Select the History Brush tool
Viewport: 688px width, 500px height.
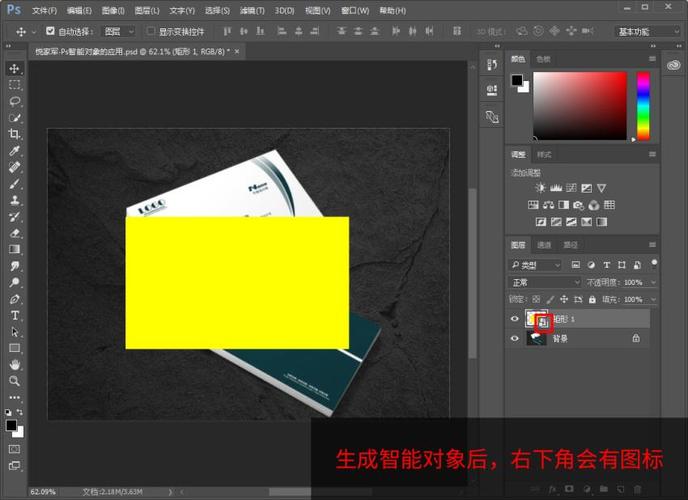[x=14, y=217]
